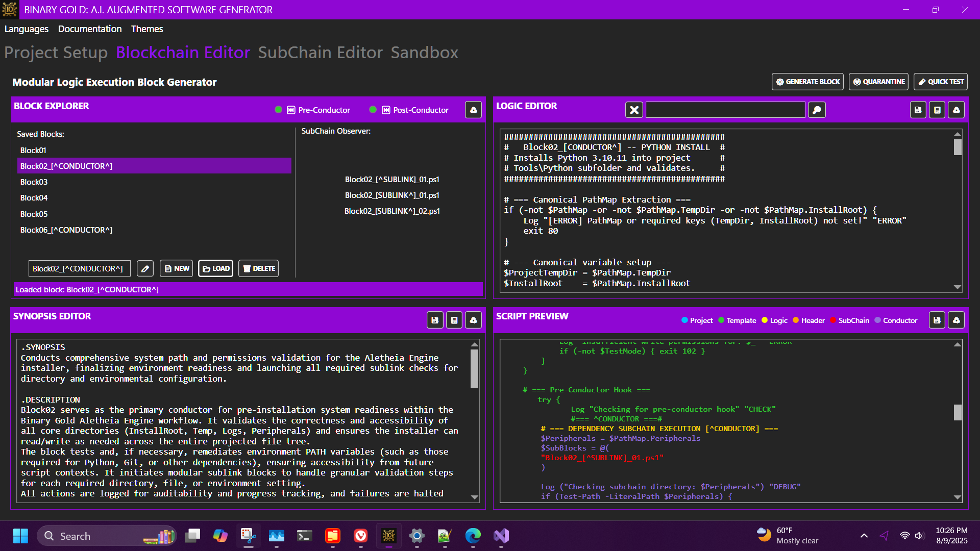Image resolution: width=980 pixels, height=551 pixels.
Task: Click the GENERATE BLOCK button
Action: pyautogui.click(x=807, y=82)
